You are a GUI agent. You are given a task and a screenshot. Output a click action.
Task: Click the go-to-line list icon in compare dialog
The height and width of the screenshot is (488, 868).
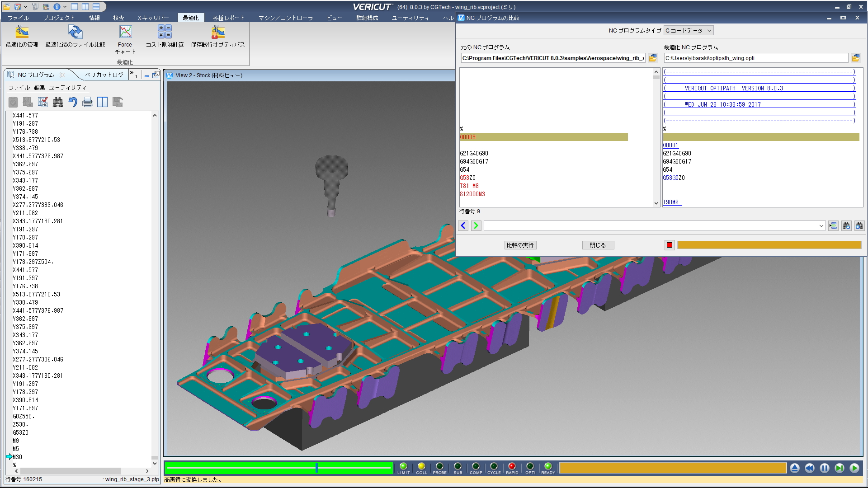coord(833,225)
